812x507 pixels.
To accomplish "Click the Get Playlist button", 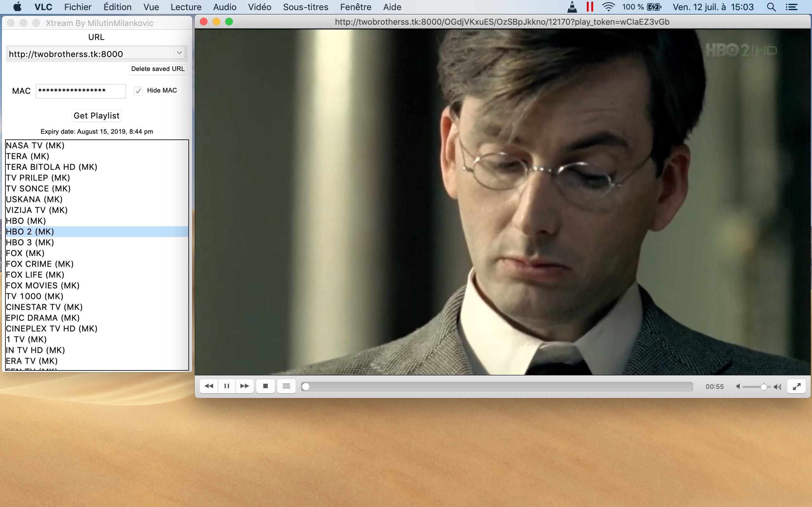I will coord(97,116).
